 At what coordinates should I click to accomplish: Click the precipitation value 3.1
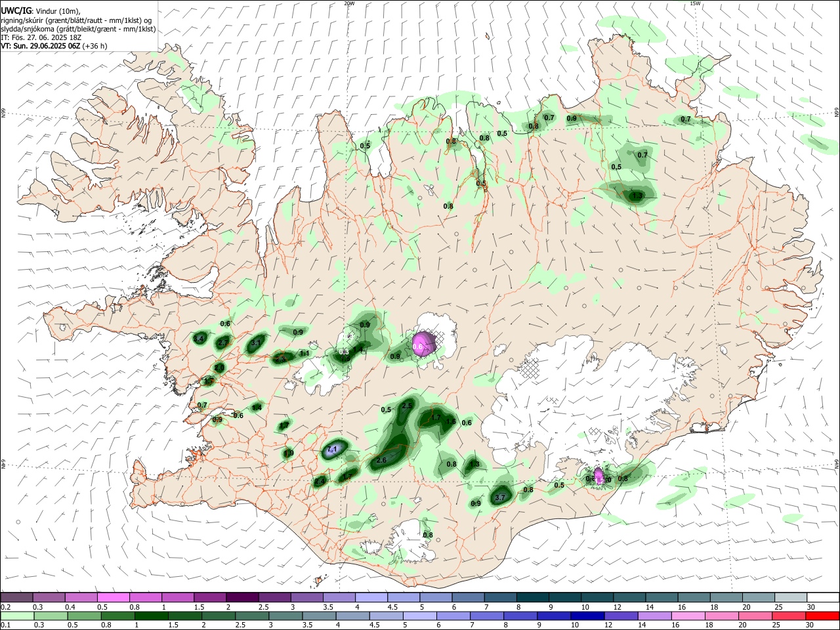(256, 343)
